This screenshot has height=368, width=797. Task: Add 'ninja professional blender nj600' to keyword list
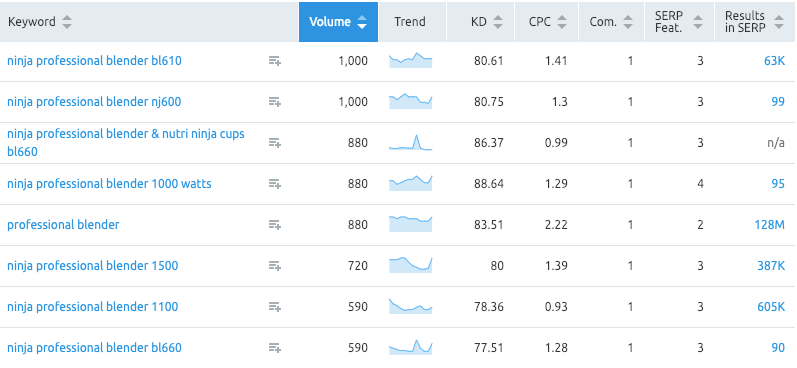click(x=274, y=102)
